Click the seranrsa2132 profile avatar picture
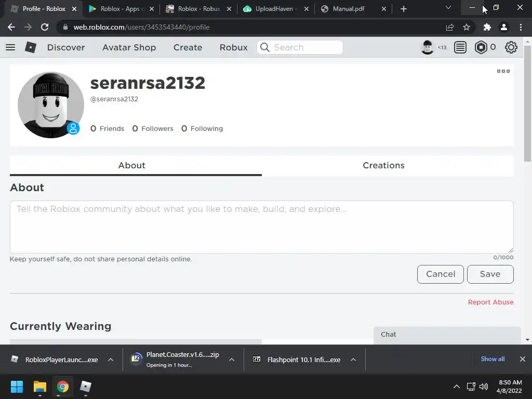Viewport: 532px width, 399px height. [51, 105]
